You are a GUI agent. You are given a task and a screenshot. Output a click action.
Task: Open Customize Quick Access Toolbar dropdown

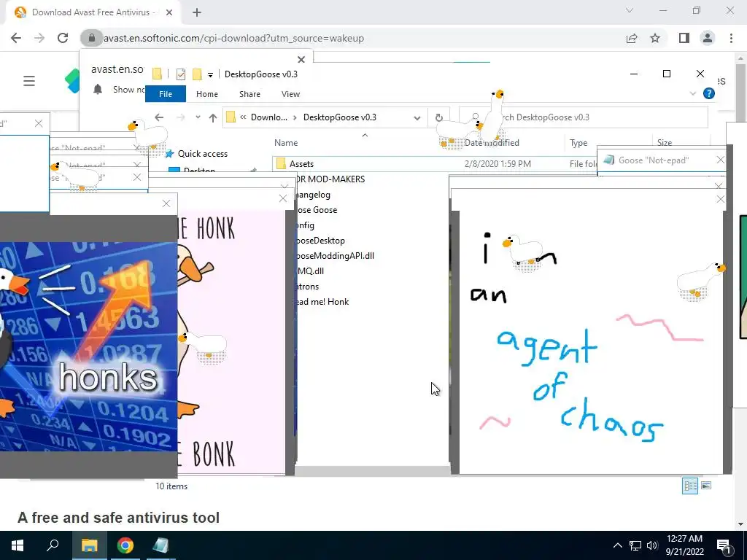[210, 75]
